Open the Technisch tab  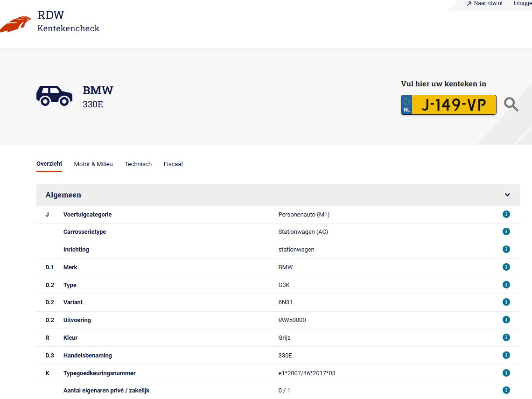pos(138,164)
